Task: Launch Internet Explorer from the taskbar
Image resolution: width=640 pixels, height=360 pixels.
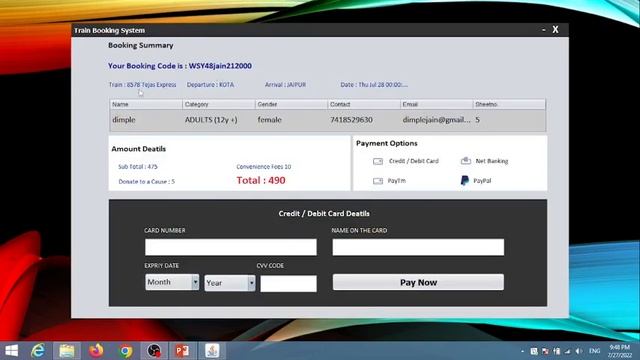Action: (x=38, y=351)
